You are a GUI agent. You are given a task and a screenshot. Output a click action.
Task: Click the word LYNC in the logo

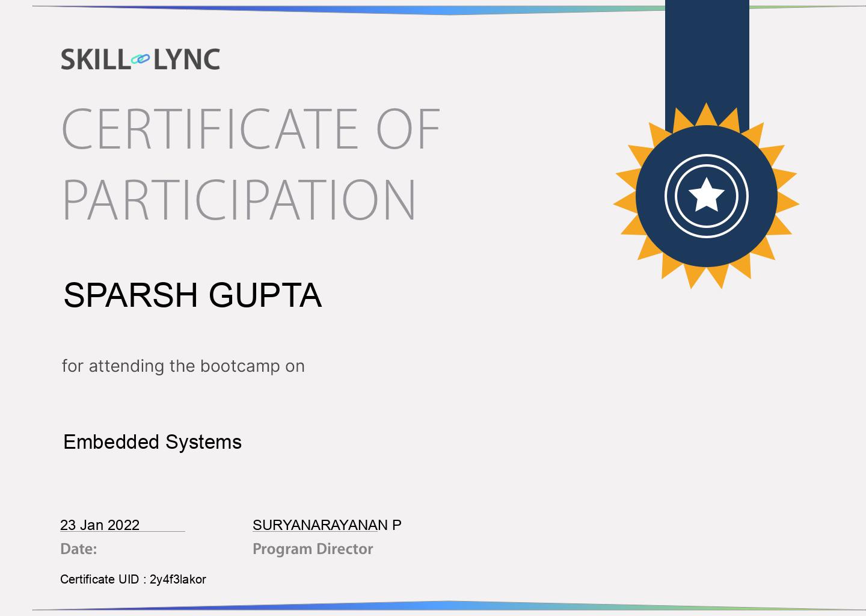pyautogui.click(x=186, y=60)
